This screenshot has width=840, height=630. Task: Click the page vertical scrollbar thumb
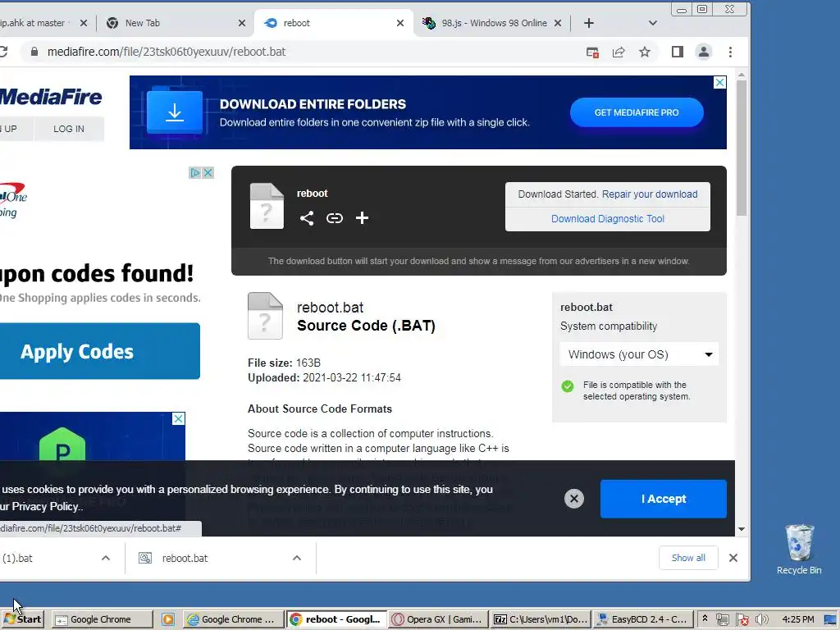tap(742, 148)
